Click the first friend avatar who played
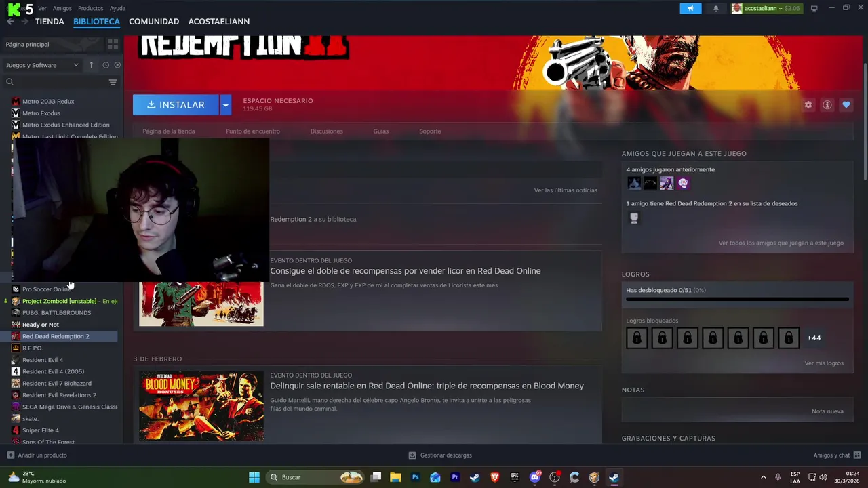Image resolution: width=868 pixels, height=488 pixels. click(634, 183)
